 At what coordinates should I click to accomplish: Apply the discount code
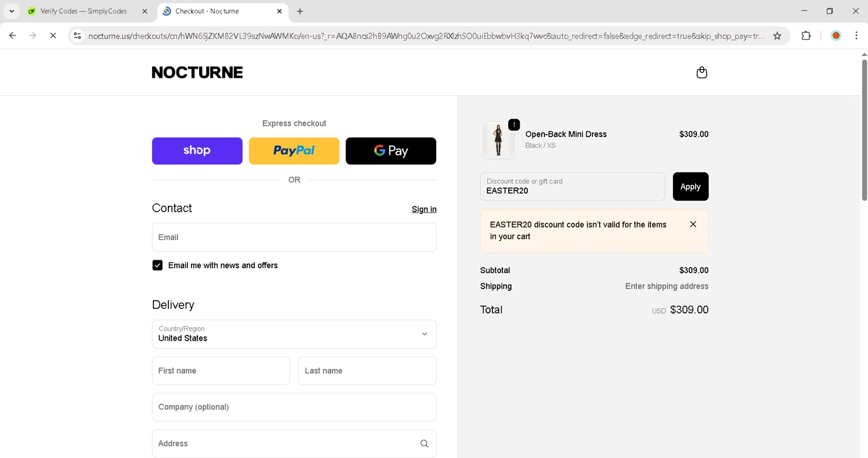coord(690,187)
